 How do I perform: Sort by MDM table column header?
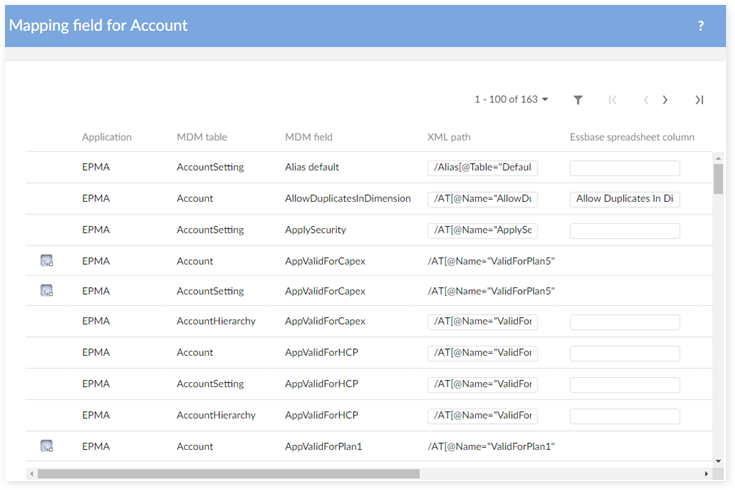(x=202, y=137)
